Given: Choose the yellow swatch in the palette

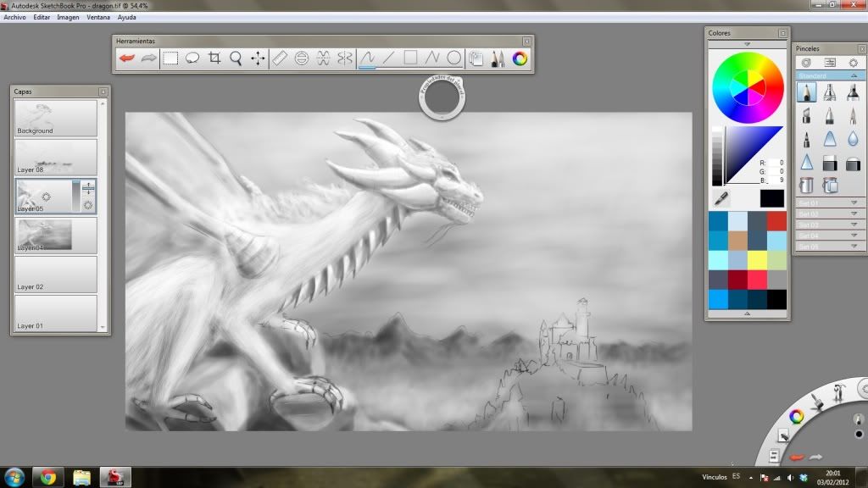Looking at the screenshot, I should click(x=757, y=260).
